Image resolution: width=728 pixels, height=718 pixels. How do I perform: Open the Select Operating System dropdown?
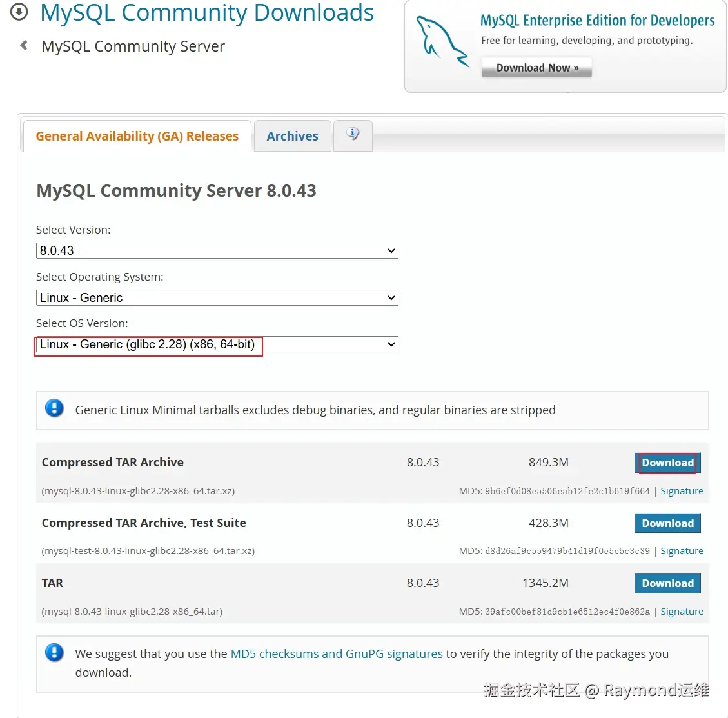tap(217, 297)
